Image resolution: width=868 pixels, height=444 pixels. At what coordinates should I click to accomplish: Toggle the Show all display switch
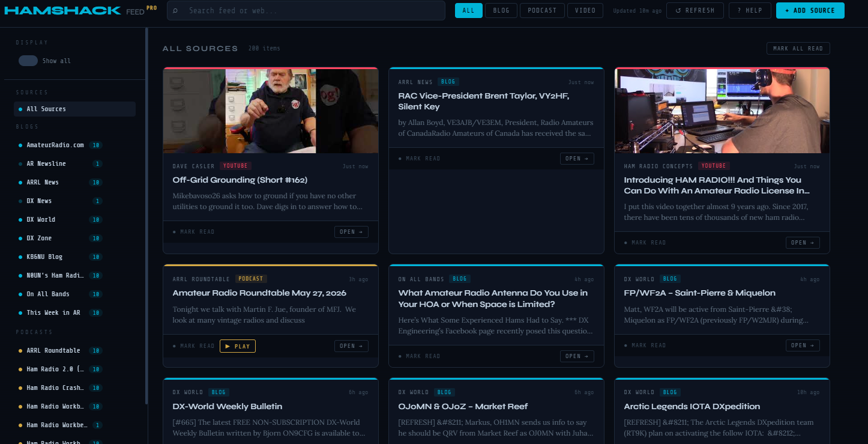(x=28, y=61)
